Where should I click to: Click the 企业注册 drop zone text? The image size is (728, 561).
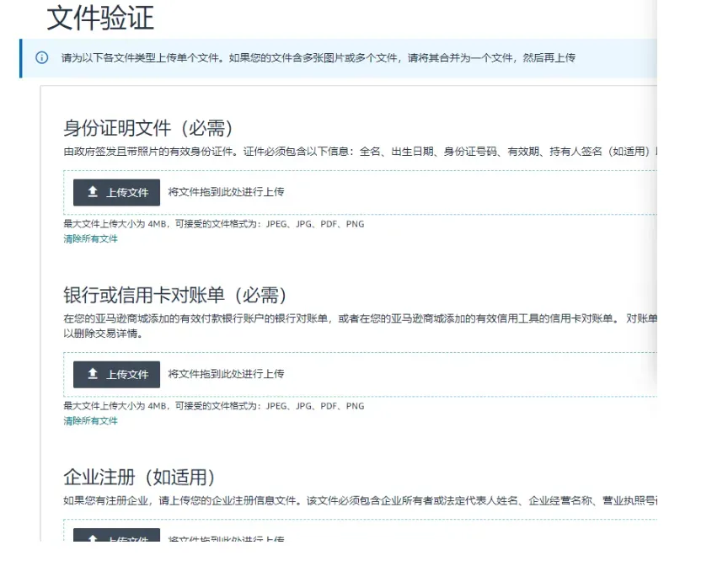click(x=226, y=539)
